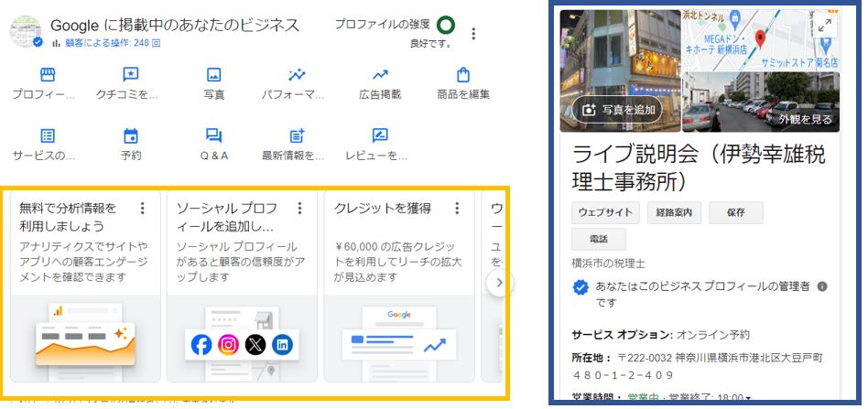Open options on ソーシャル プロフィール card
The image size is (868, 409).
[299, 208]
